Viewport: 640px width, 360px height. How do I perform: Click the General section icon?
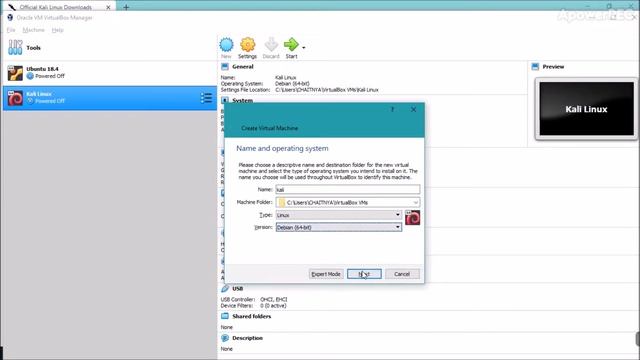tap(225, 67)
